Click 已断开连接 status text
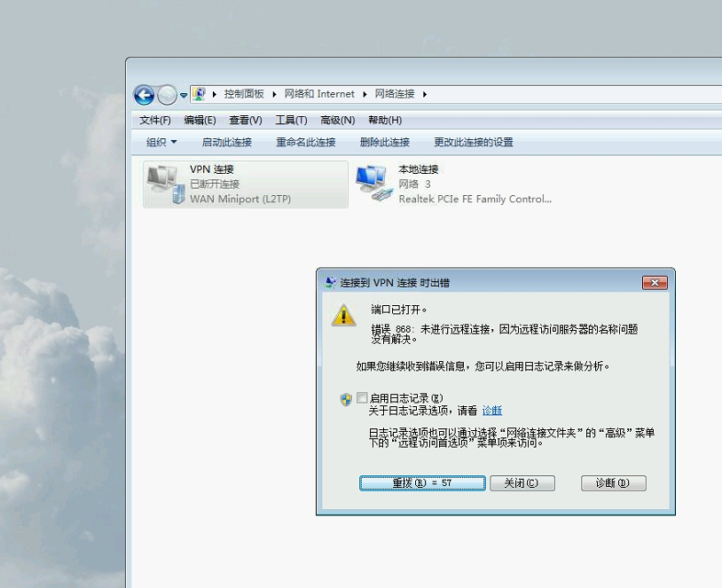The image size is (722, 588). click(215, 184)
